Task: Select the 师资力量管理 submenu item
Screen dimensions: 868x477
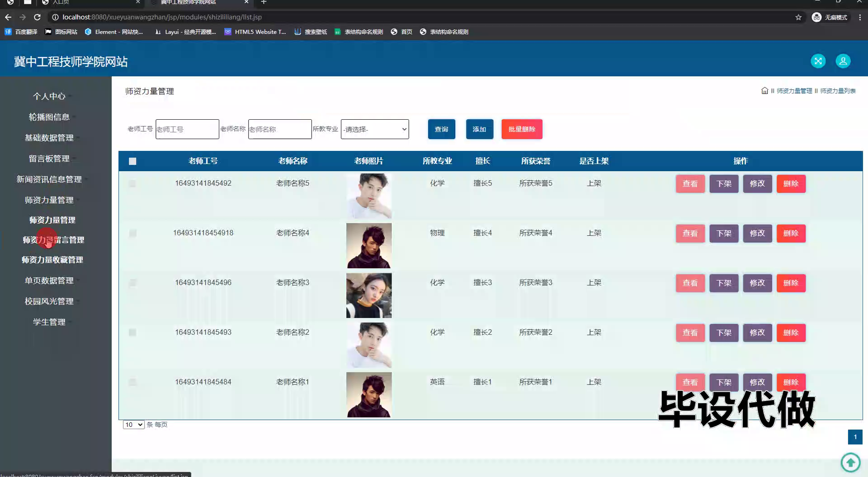Action: [x=52, y=220]
